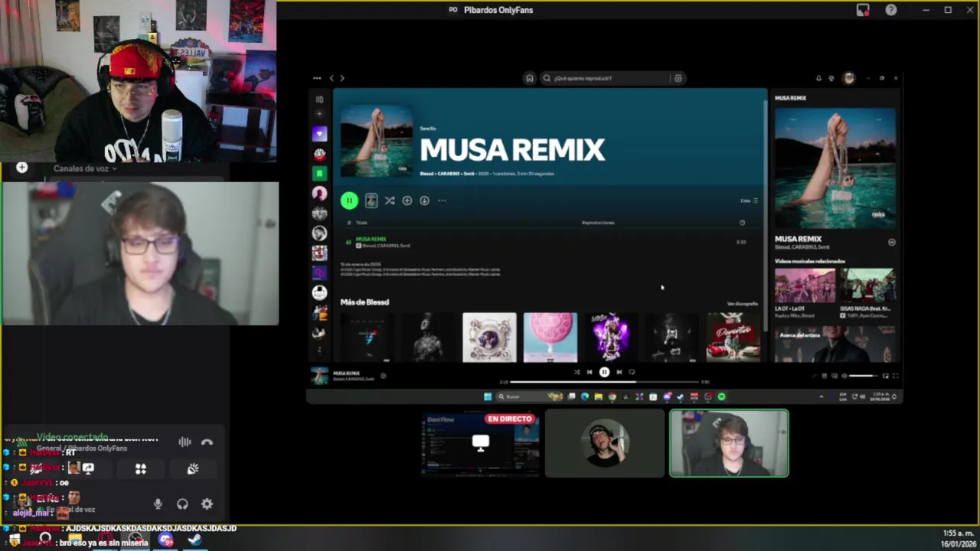
Task: Open the Discord soundboard button
Action: point(193,468)
